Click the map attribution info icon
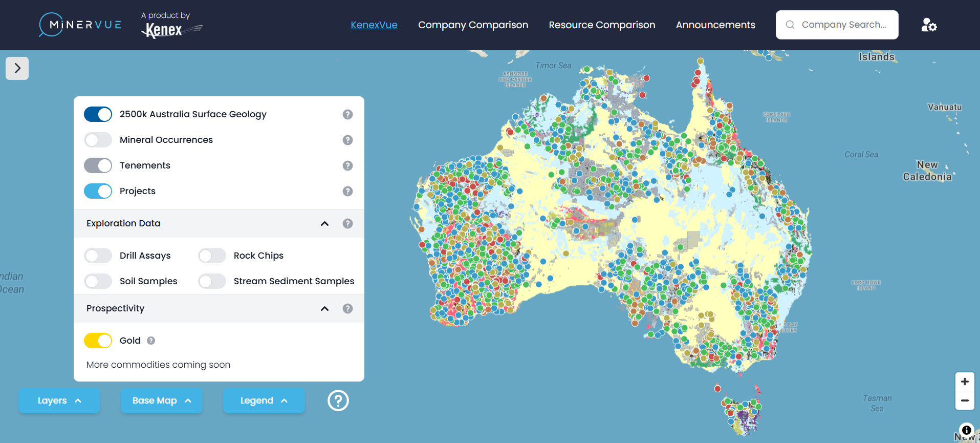 pos(966,430)
